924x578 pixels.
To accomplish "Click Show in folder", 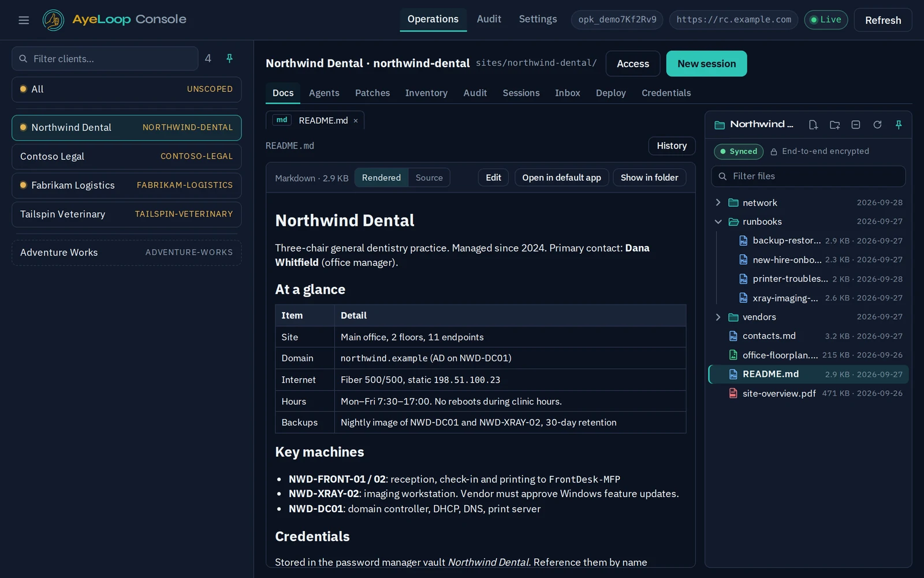I will tap(649, 177).
